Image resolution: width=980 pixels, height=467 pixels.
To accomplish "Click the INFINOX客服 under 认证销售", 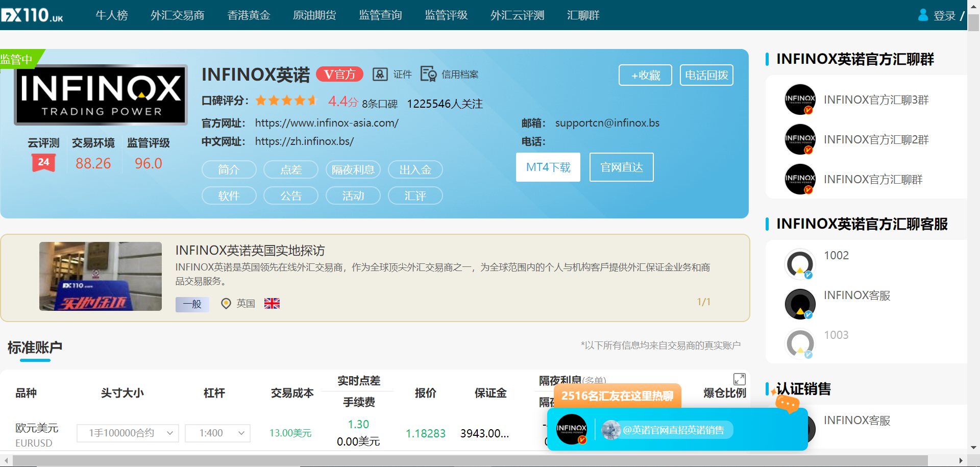I will coord(857,421).
